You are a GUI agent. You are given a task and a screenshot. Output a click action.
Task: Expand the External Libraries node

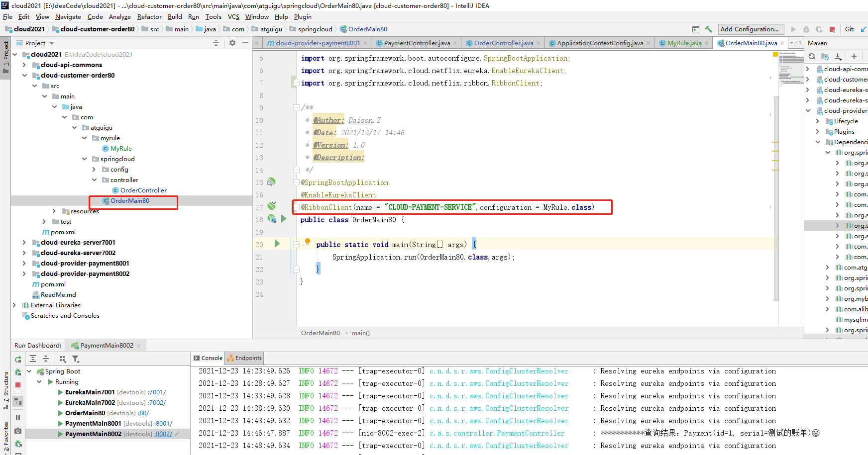coord(14,305)
